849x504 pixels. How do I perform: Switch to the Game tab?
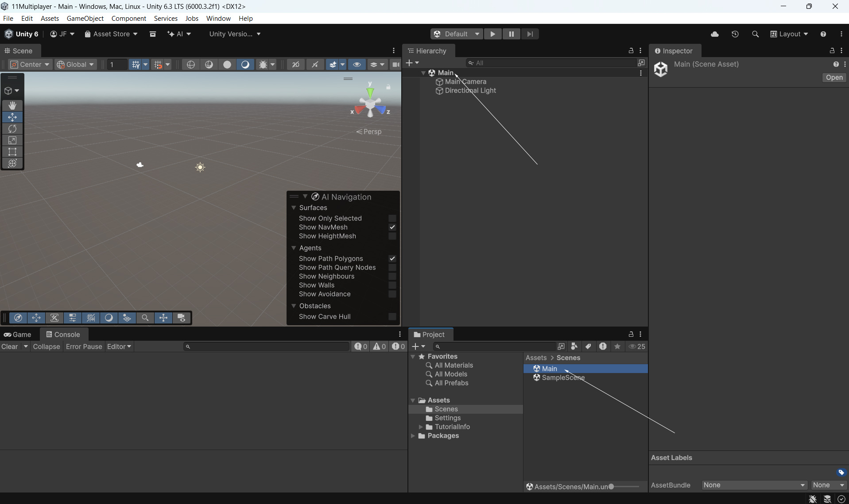click(x=18, y=335)
